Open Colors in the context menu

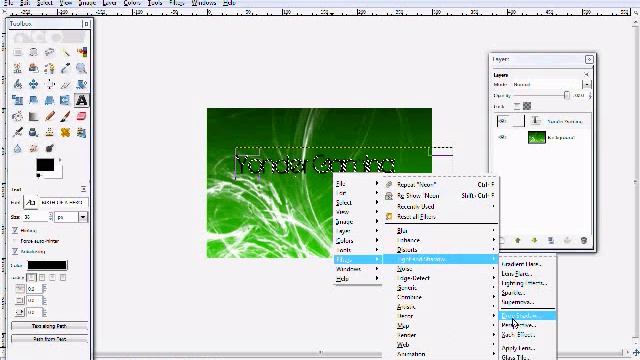[x=357, y=240]
